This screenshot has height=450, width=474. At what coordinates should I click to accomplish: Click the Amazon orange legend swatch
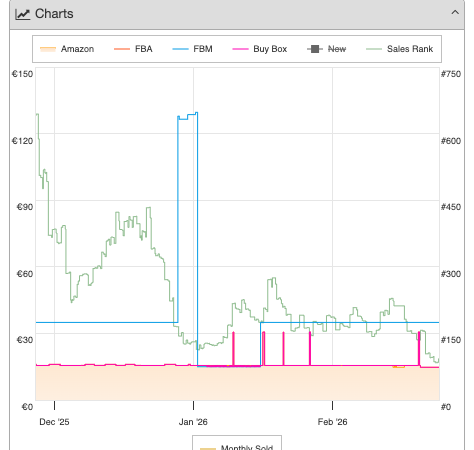click(48, 49)
